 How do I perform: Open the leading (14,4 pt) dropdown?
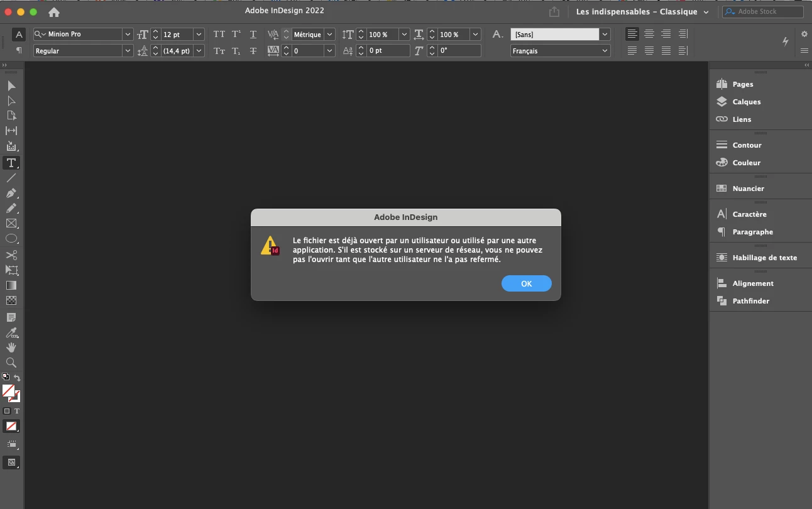click(199, 51)
